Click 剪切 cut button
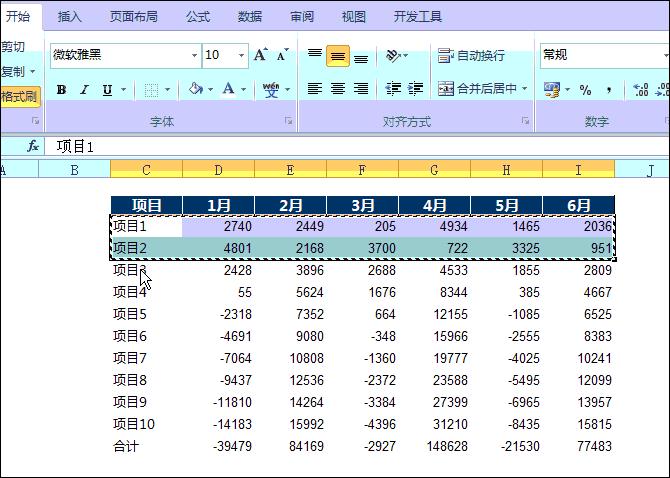Screen dimensions: 670x478 click(x=13, y=47)
